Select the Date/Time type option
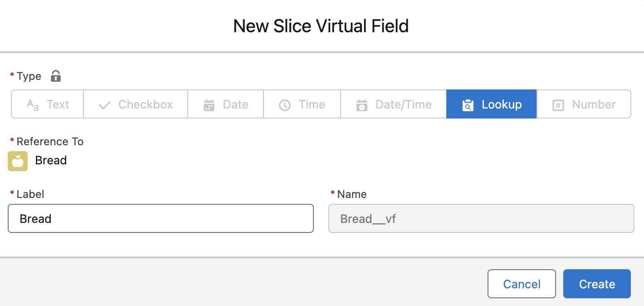 point(393,104)
